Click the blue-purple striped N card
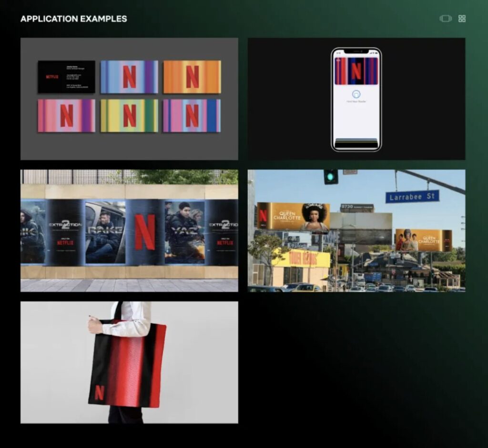488x448 pixels. tap(129, 77)
